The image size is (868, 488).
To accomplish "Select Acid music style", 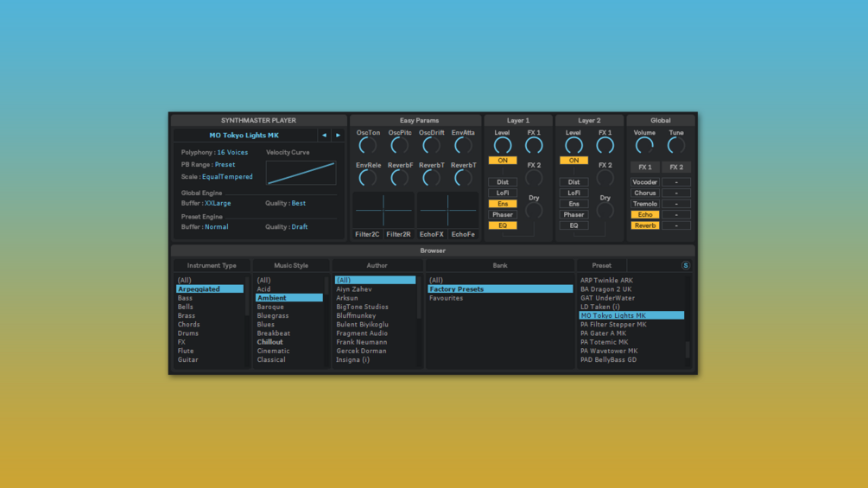I will click(289, 288).
